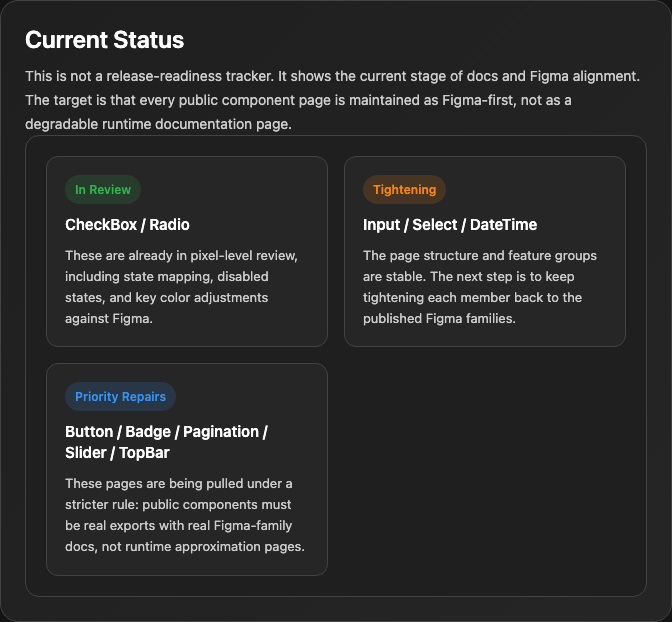Click the Tightening status badge
The height and width of the screenshot is (622, 672).
(x=404, y=189)
